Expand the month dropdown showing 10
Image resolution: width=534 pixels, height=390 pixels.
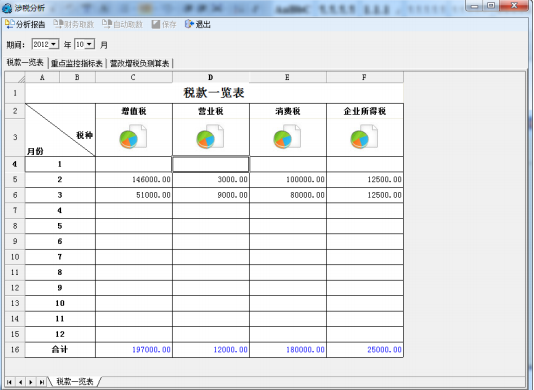(x=89, y=44)
